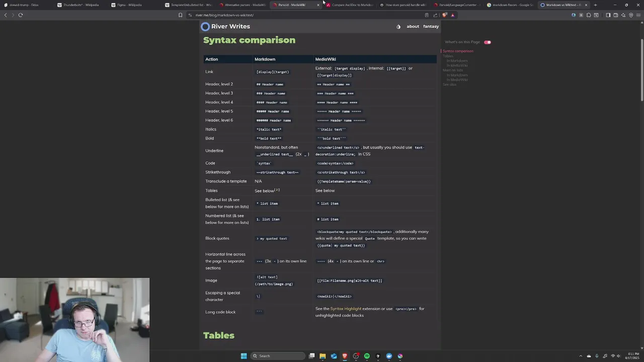Click the Block quotes row label
Image resolution: width=644 pixels, height=362 pixels.
[x=217, y=238]
